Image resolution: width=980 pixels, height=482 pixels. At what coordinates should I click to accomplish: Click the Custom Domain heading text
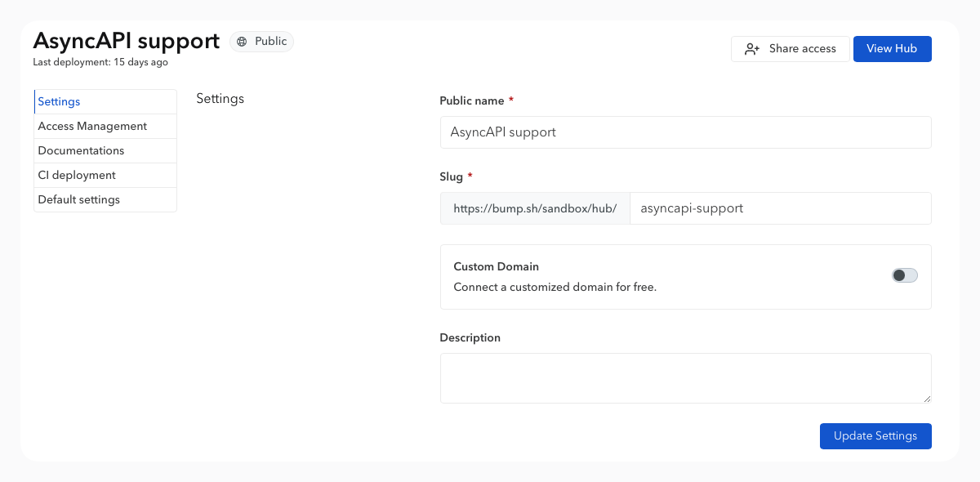496,267
